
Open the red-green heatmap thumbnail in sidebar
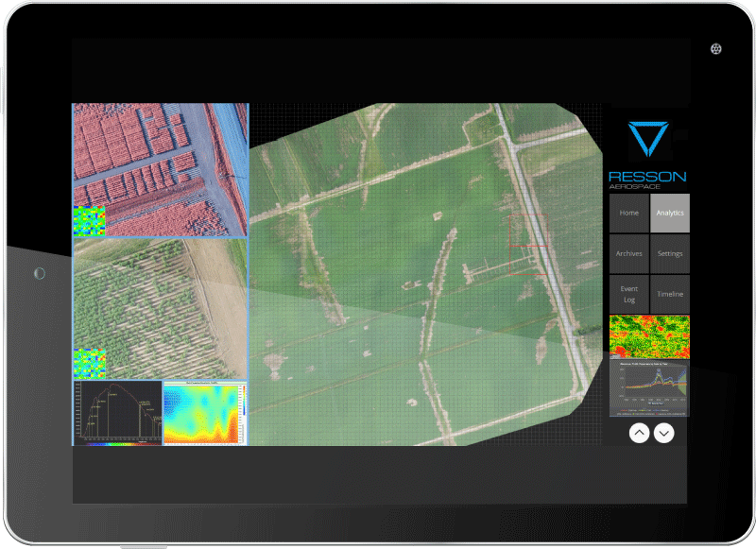(649, 336)
